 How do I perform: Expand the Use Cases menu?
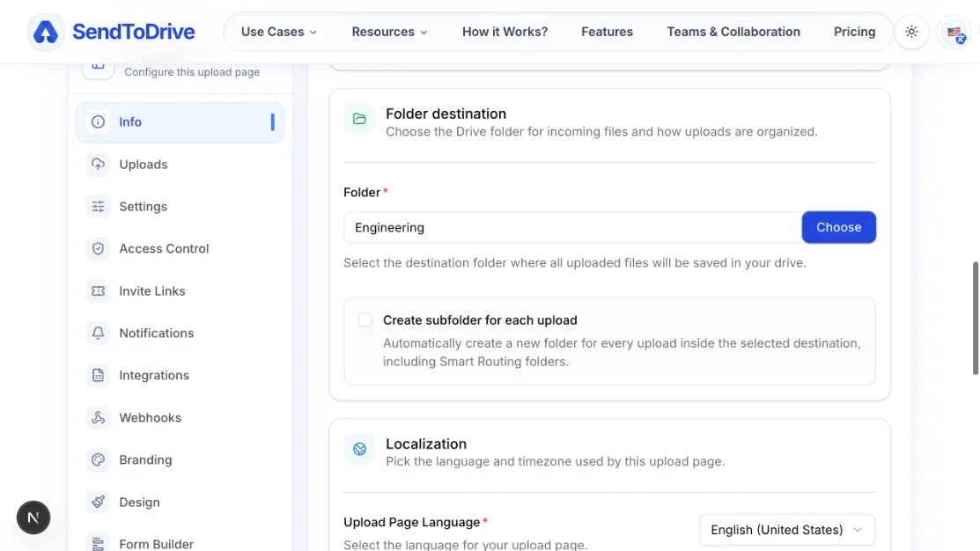(279, 32)
